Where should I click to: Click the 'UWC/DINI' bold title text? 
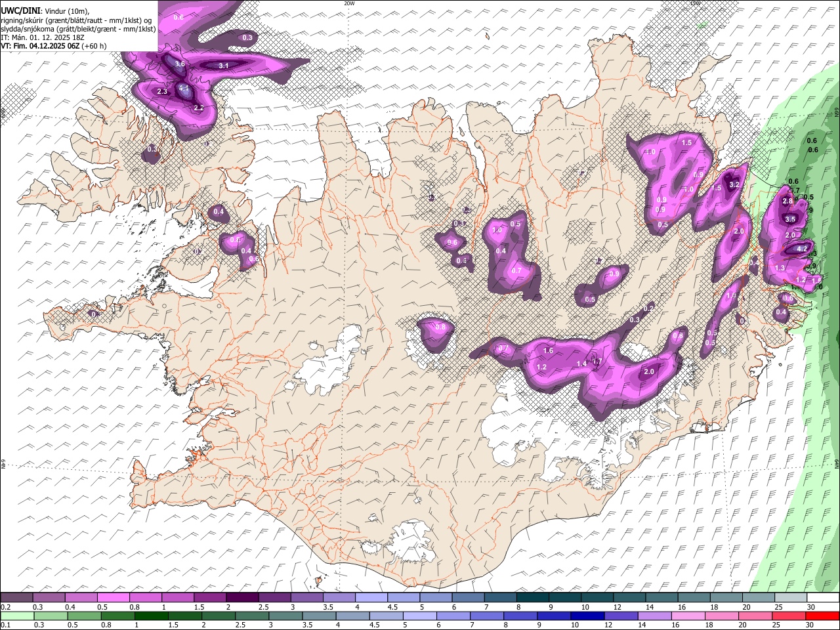[20, 11]
